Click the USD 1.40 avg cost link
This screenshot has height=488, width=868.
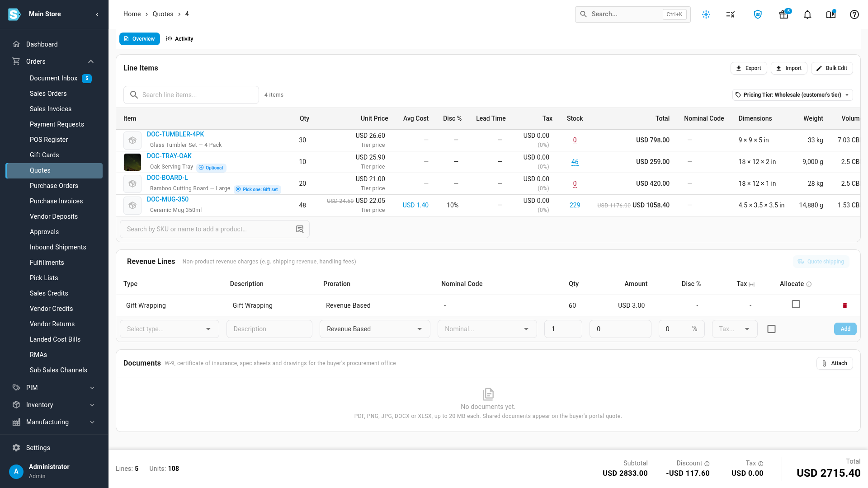(x=415, y=205)
